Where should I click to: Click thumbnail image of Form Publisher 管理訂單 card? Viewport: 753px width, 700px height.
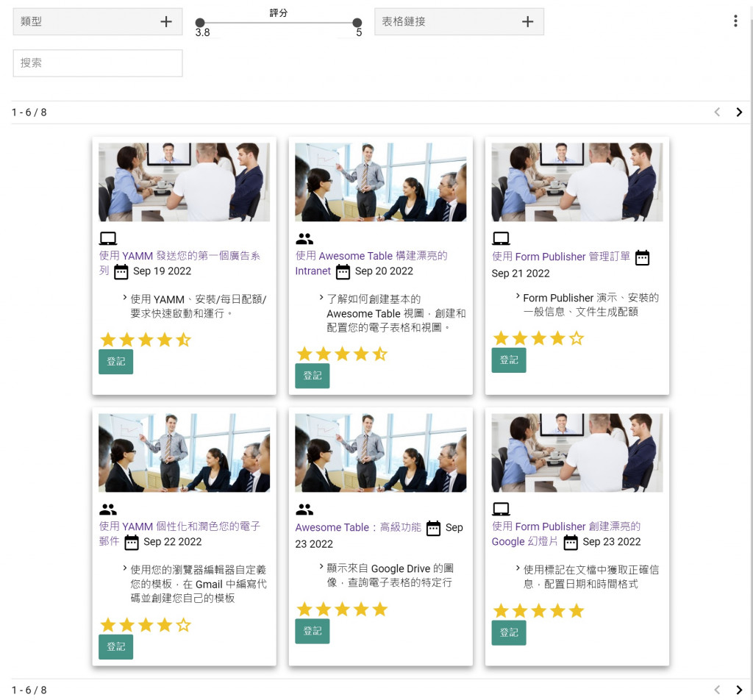click(577, 182)
